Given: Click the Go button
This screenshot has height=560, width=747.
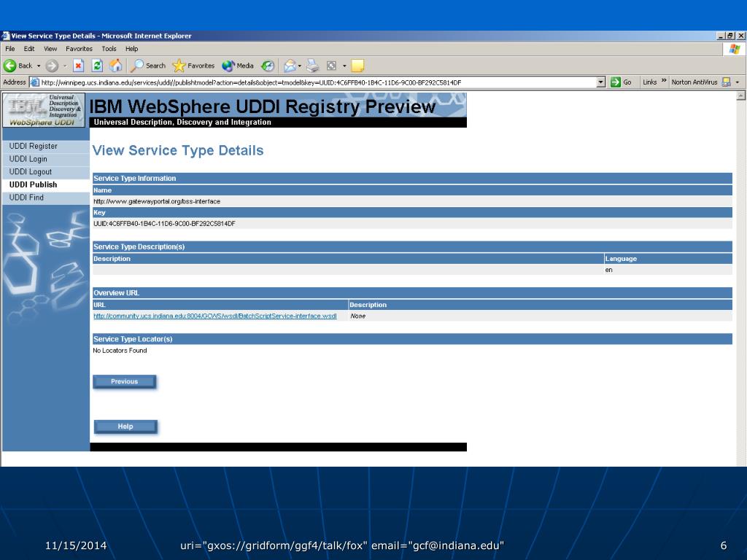Looking at the screenshot, I should click(622, 82).
